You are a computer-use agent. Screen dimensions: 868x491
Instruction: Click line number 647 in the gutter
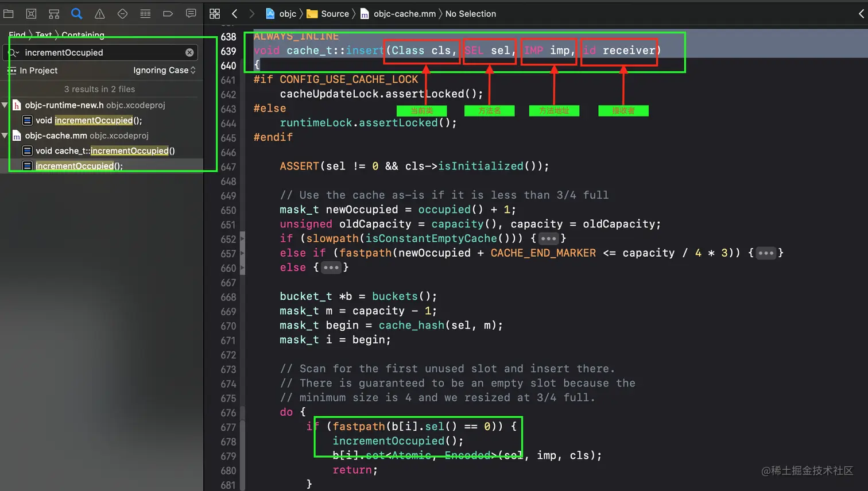point(228,167)
